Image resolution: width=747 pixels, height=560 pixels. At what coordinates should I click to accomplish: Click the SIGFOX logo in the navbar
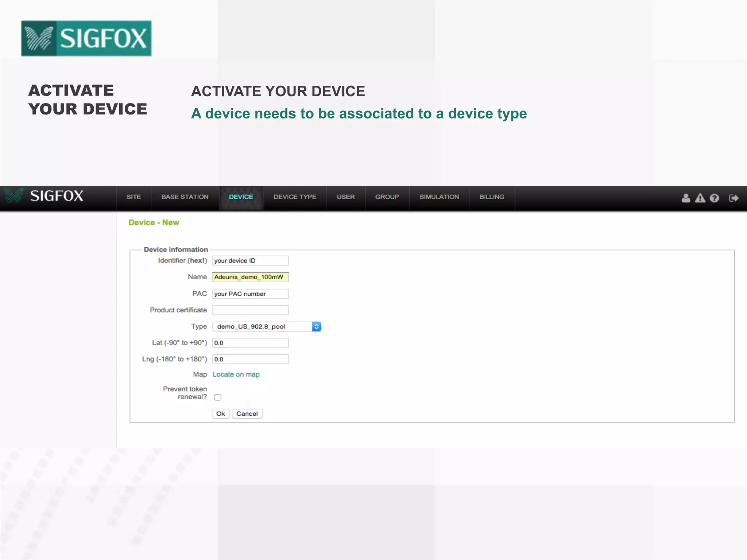[44, 196]
